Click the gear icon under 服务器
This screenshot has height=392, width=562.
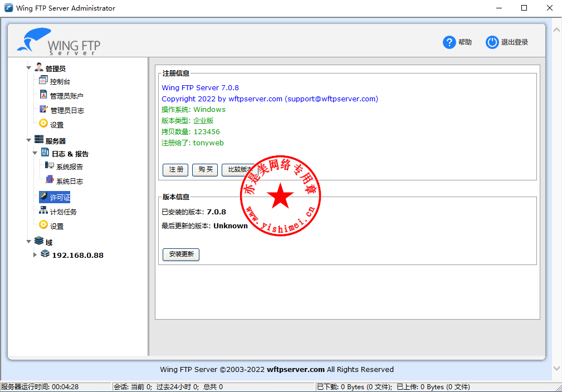coord(43,224)
